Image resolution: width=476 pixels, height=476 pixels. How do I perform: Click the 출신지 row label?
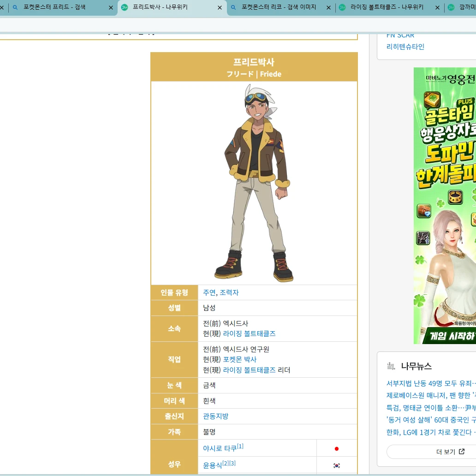174,416
